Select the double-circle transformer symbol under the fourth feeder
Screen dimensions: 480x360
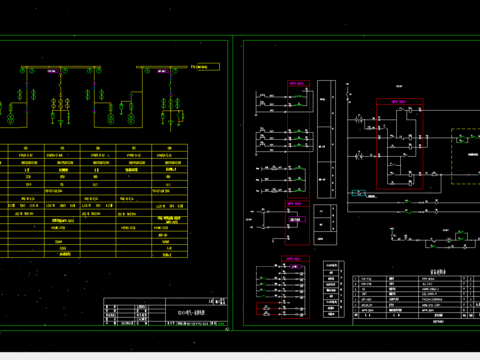[x=131, y=119]
